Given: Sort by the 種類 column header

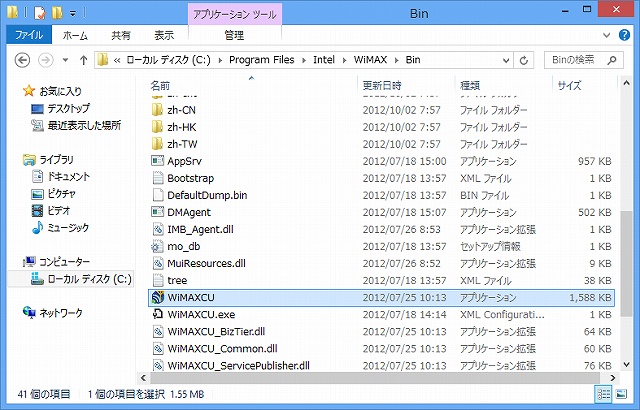Looking at the screenshot, I should tap(504, 85).
